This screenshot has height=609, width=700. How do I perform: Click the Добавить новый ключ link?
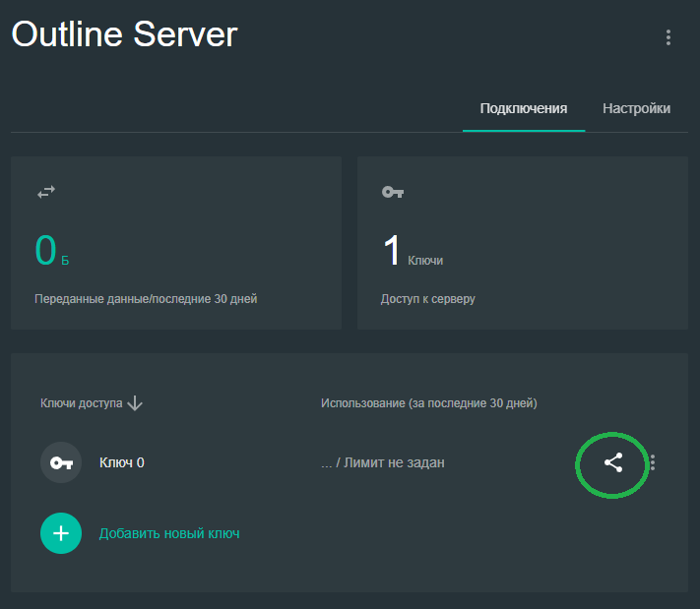169,533
